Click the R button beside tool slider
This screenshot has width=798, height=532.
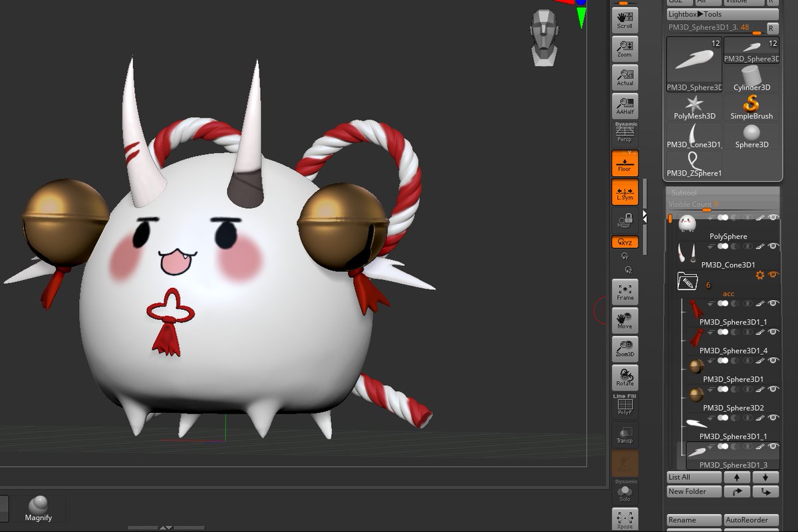pos(772,28)
